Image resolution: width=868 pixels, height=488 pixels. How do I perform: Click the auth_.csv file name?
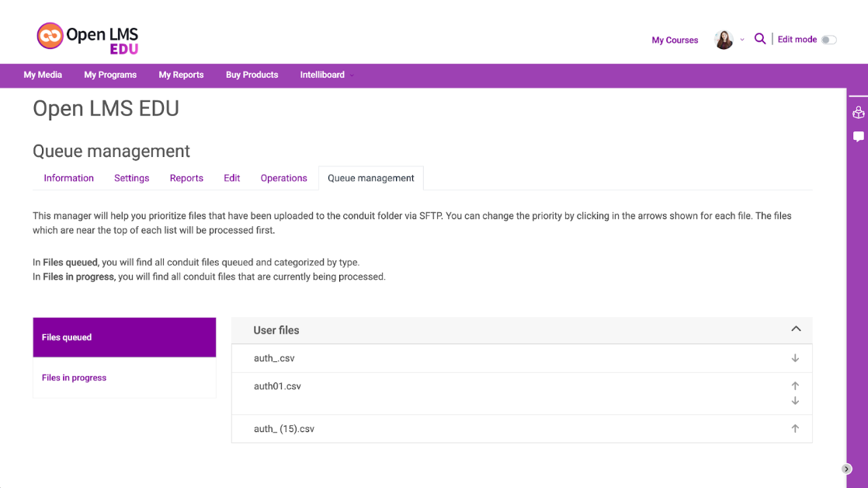click(274, 358)
